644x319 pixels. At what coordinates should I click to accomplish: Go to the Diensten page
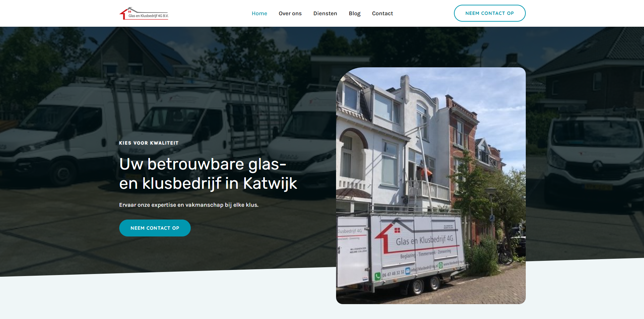[325, 14]
